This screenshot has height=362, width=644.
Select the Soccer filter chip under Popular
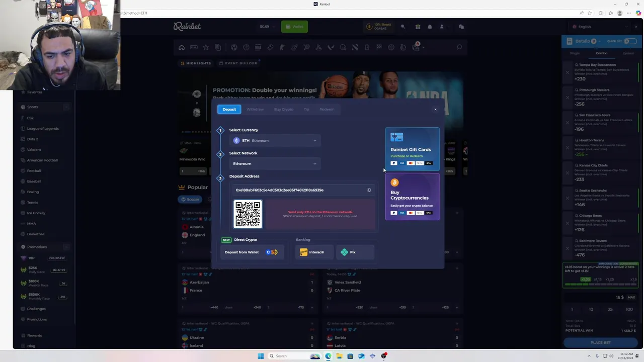pos(190,199)
